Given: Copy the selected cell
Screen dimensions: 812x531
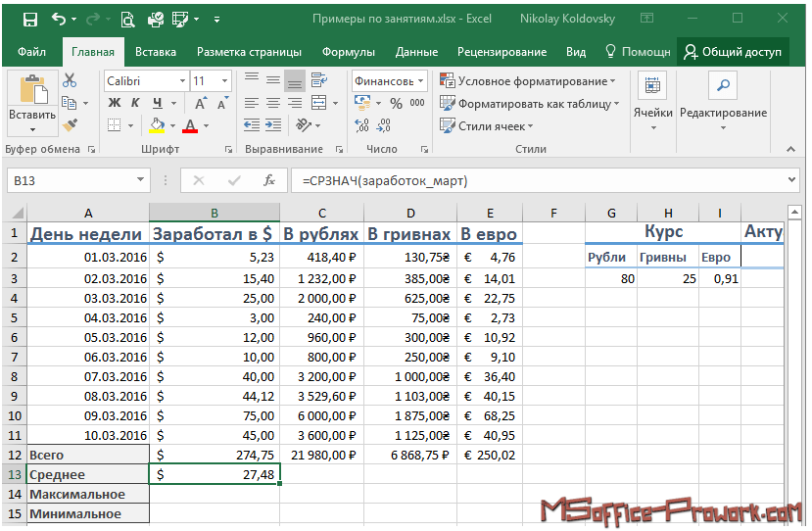Looking at the screenshot, I should coord(69,103).
